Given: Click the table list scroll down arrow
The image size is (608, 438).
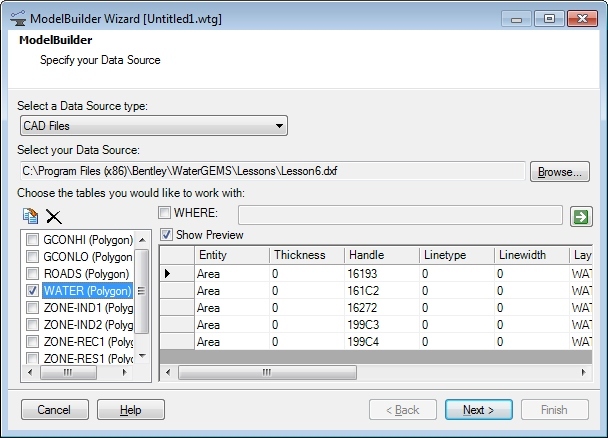Looking at the screenshot, I should pyautogui.click(x=142, y=356).
